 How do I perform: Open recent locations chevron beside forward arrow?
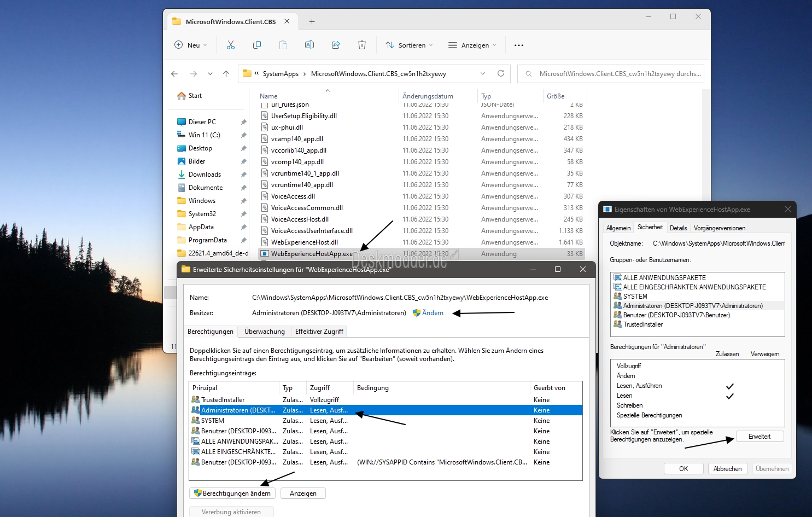pyautogui.click(x=210, y=74)
